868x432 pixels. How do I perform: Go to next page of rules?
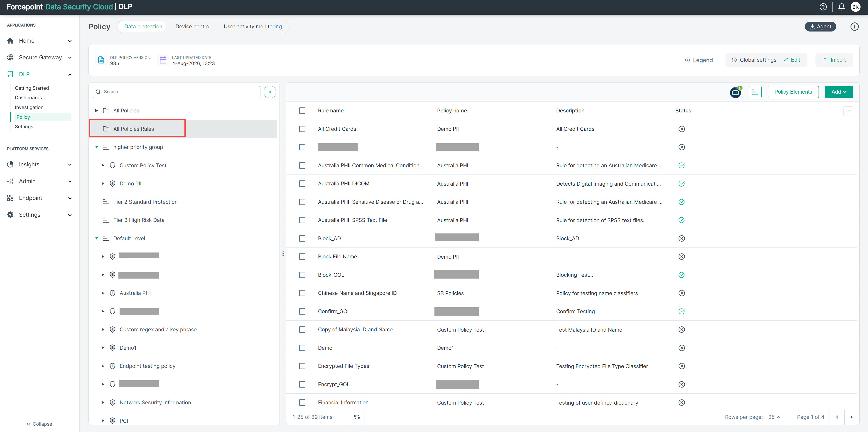click(x=851, y=417)
